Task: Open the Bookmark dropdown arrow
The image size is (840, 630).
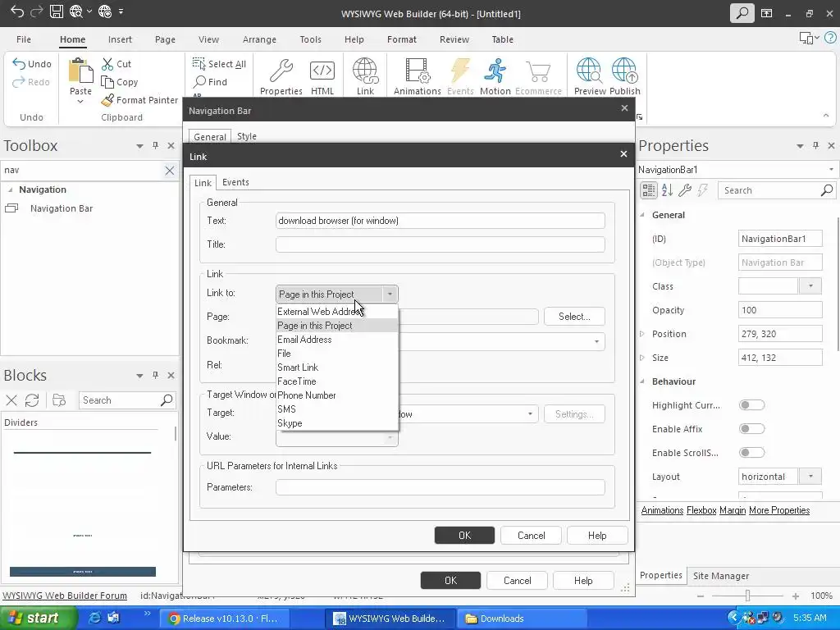Action: click(x=596, y=341)
